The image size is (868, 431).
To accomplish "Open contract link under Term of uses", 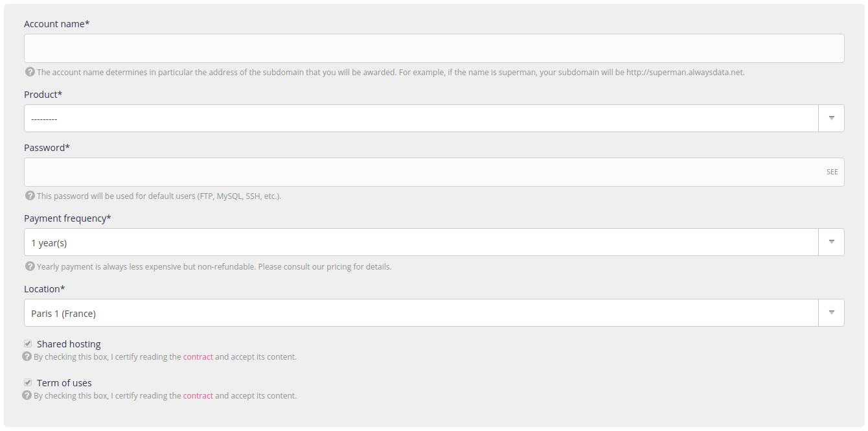I will tap(198, 396).
